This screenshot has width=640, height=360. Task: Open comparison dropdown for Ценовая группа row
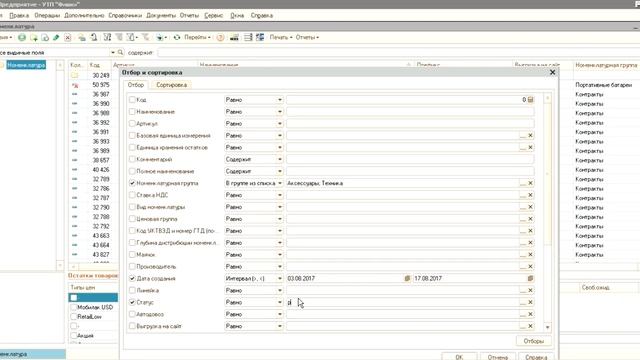(x=280, y=219)
